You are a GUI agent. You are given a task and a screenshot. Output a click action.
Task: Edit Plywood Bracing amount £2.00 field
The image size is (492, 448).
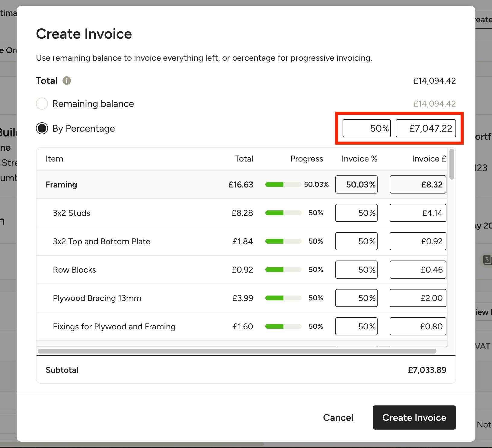point(418,298)
